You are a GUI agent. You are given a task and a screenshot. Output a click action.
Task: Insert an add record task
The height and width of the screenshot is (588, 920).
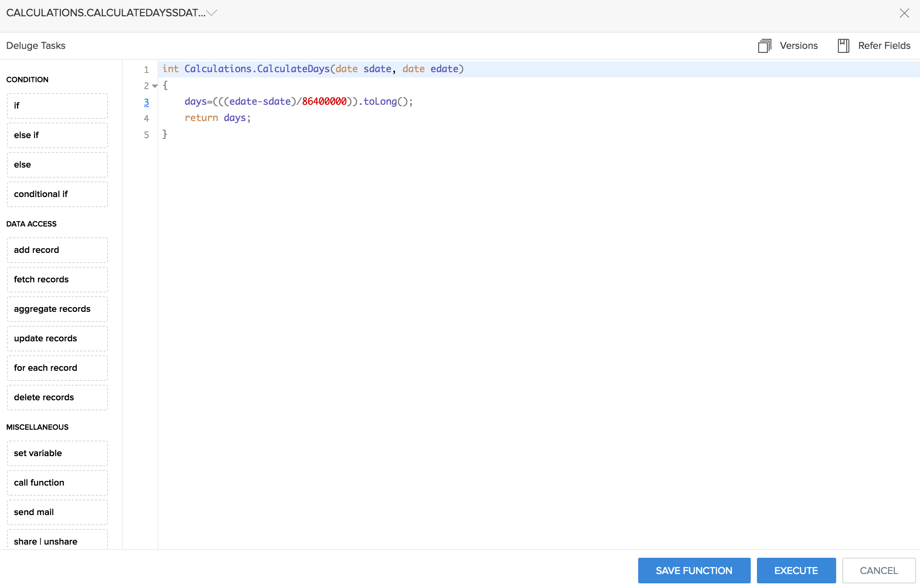[57, 249]
